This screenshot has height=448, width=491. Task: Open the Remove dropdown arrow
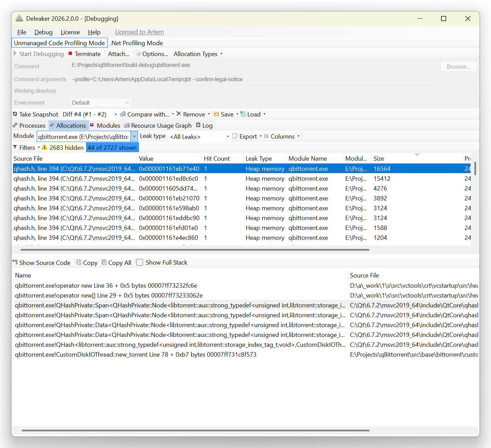[x=209, y=114]
